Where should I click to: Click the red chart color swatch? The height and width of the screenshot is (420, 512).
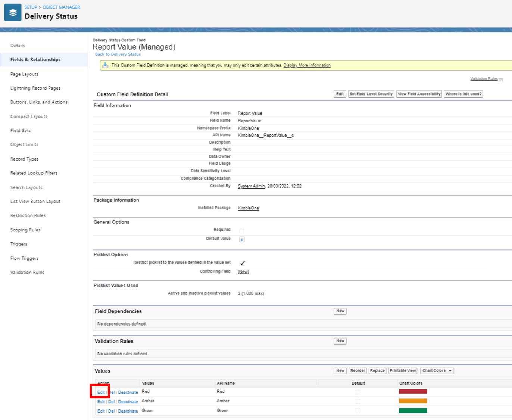click(x=413, y=392)
